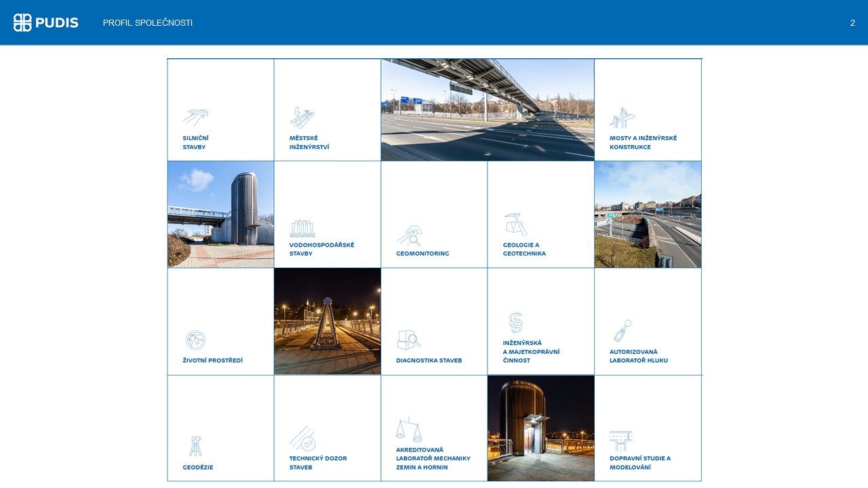Click the Životní prostředí label
This screenshot has width=868, height=488.
[x=212, y=361]
